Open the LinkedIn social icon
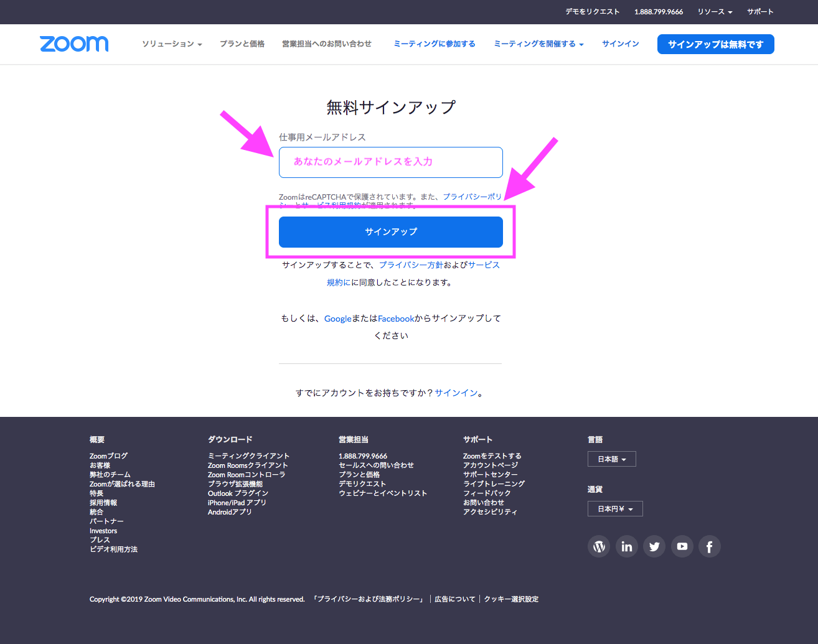The width and height of the screenshot is (818, 644). [x=627, y=546]
